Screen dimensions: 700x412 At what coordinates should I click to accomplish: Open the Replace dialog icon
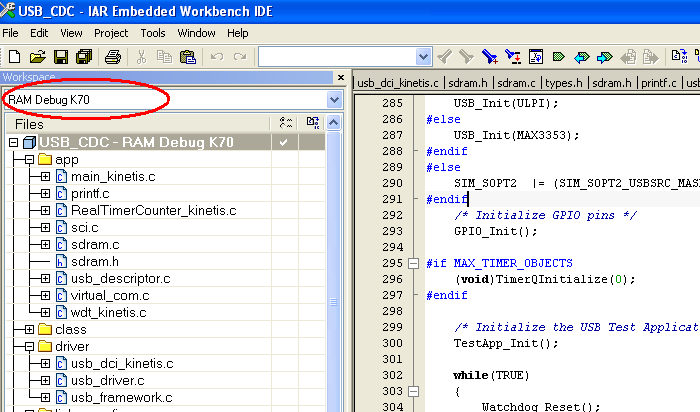pyautogui.click(x=512, y=57)
